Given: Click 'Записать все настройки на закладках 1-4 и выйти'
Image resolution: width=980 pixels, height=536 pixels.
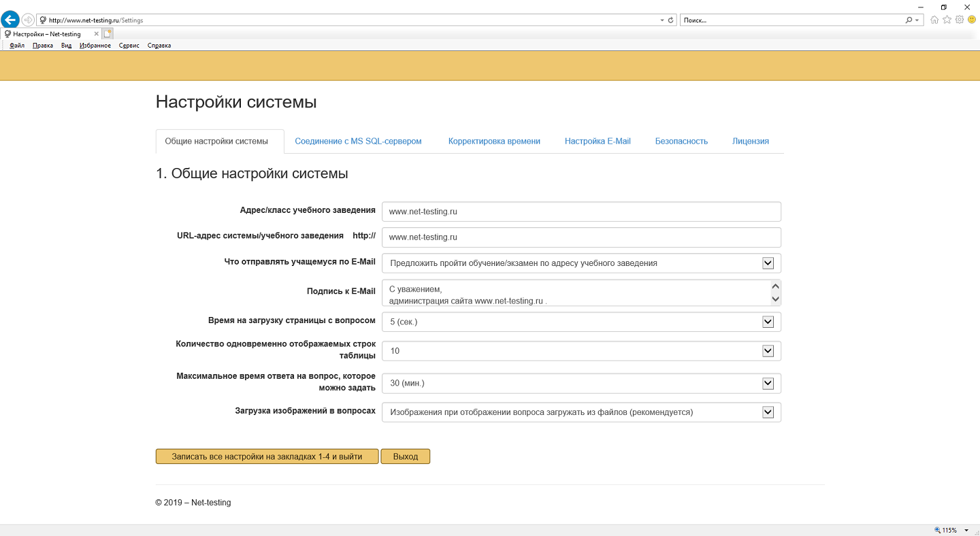Looking at the screenshot, I should click(x=267, y=456).
